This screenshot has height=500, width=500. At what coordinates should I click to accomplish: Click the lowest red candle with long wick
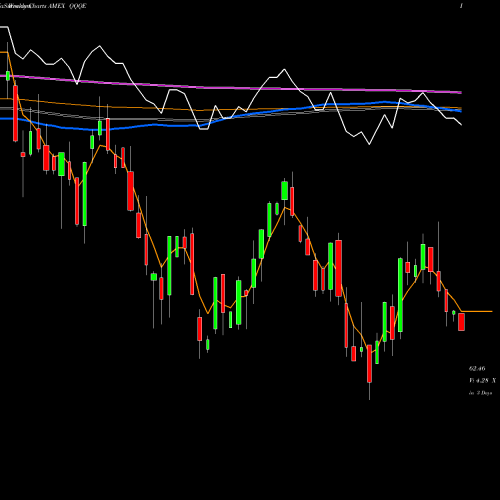point(369,364)
